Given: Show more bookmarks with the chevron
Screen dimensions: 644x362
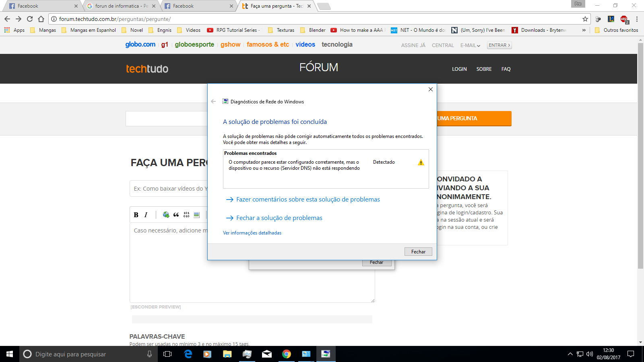Looking at the screenshot, I should [584, 30].
